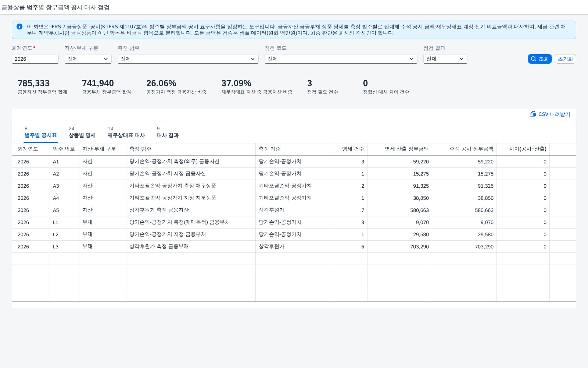Click the info icon in the blue message strip
Screen dimensions: 588x368
tap(19, 26)
